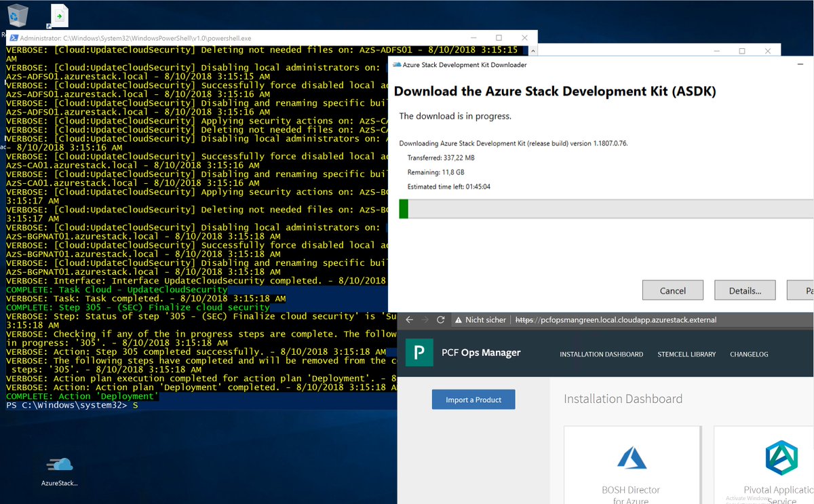This screenshot has height=504, width=814.
Task: Click 'COMPLETE: Task Cloud - UpdateCloudSecurity' line
Action: (116, 290)
